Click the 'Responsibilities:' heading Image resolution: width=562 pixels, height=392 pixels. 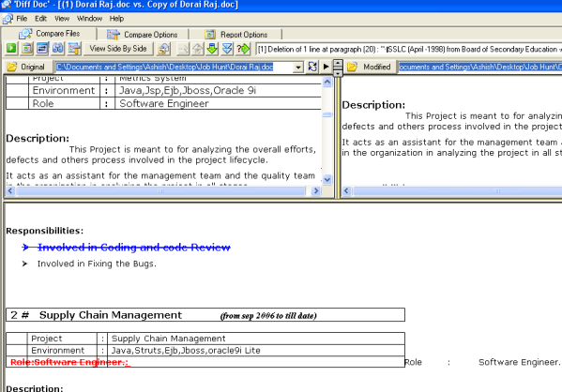pyautogui.click(x=44, y=231)
